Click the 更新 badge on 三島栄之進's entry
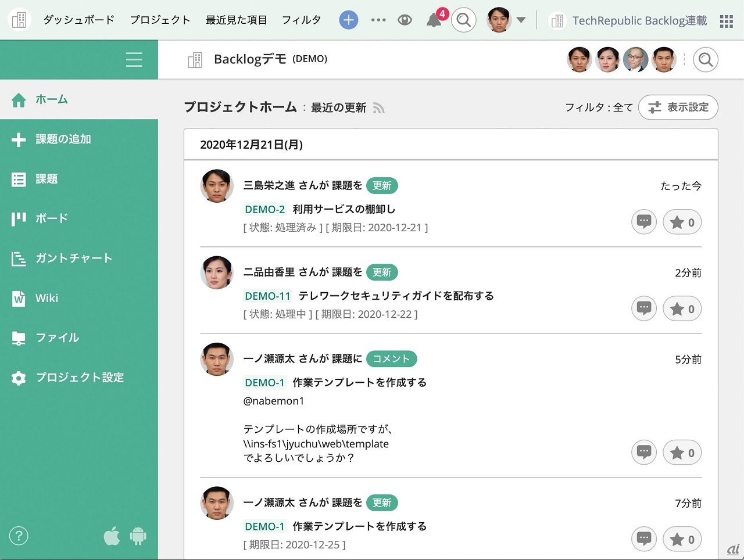744x560 pixels. pyautogui.click(x=382, y=186)
